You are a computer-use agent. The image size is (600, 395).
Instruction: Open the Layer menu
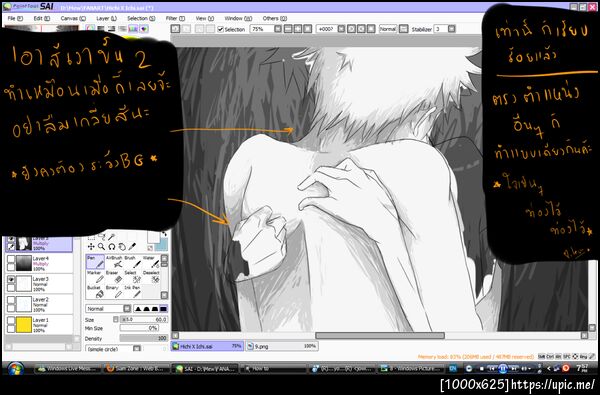coord(106,18)
